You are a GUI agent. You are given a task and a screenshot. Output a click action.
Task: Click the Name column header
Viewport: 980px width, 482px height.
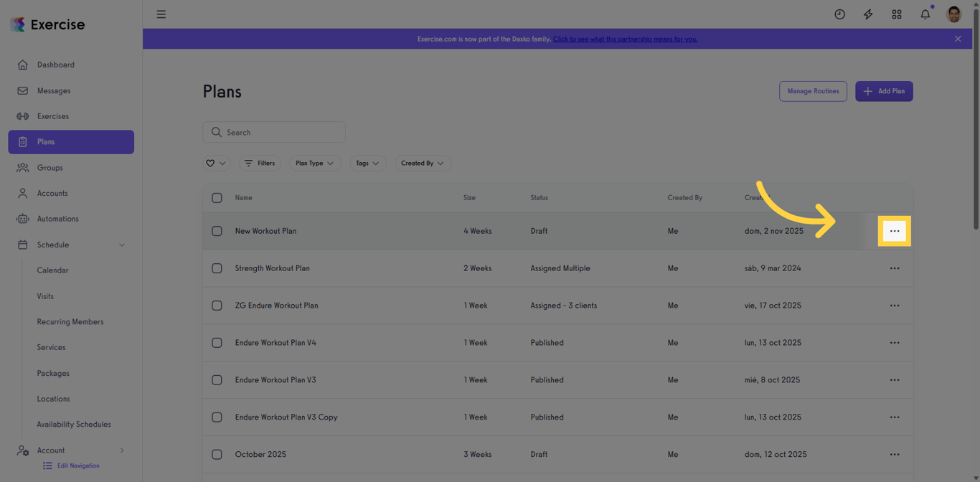coord(243,198)
